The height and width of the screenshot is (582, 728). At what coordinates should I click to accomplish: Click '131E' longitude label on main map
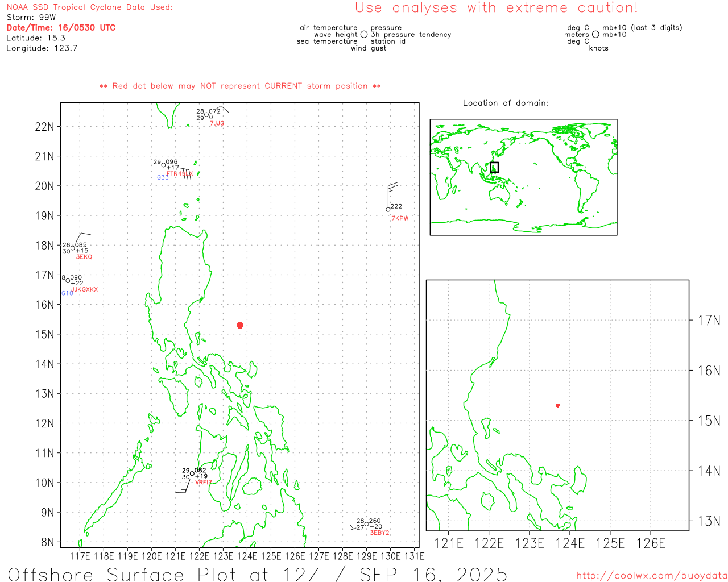click(x=414, y=556)
